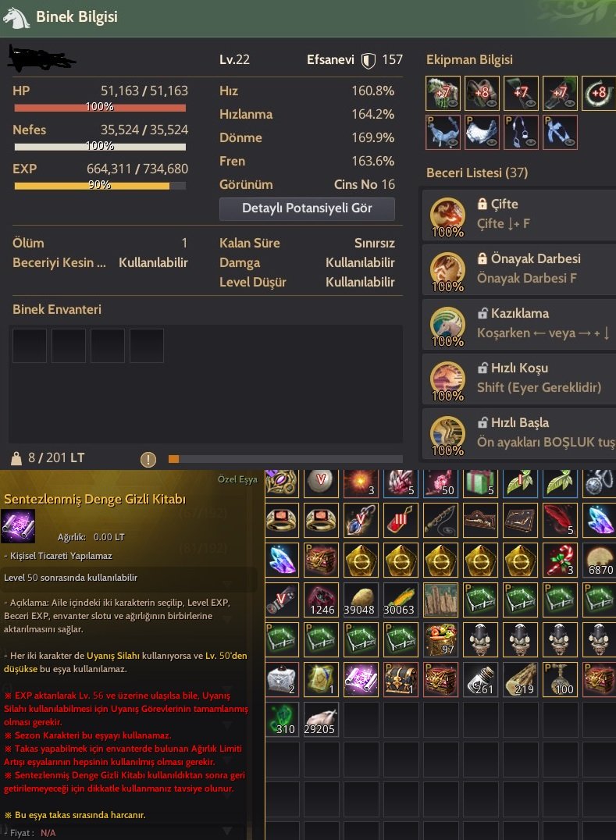Image resolution: width=616 pixels, height=840 pixels.
Task: Select the candy cane item in inventory
Action: coord(560,560)
